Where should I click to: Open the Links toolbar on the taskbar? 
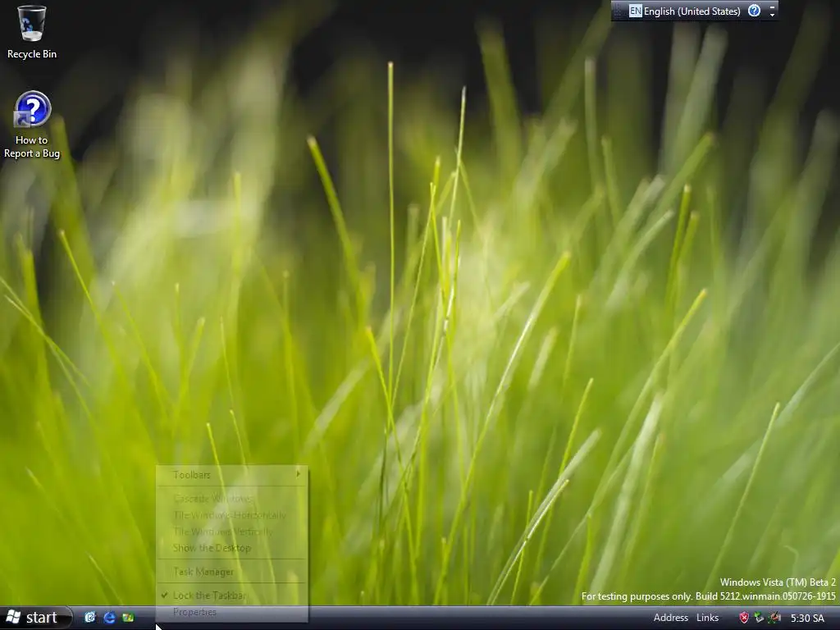[x=708, y=618]
